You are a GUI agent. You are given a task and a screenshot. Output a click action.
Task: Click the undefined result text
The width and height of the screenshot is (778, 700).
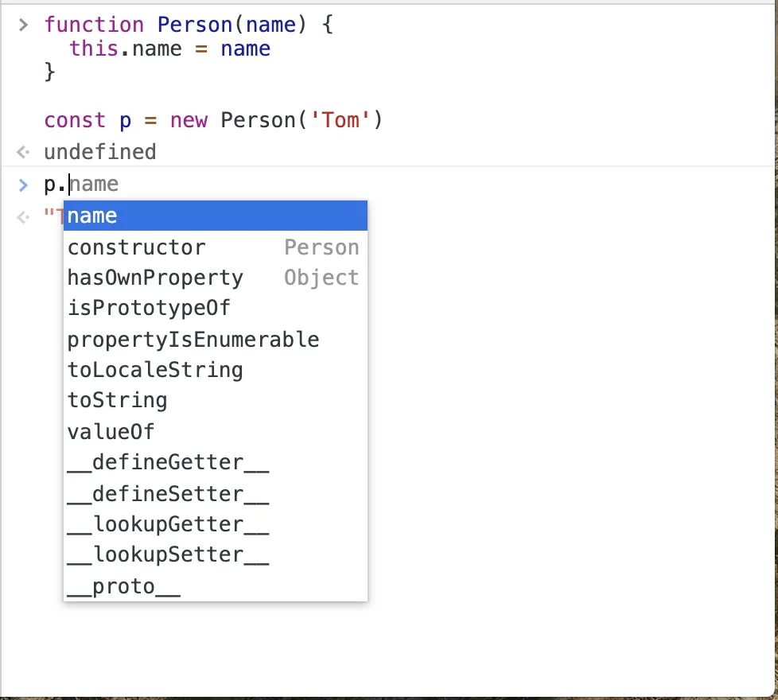(x=100, y=152)
